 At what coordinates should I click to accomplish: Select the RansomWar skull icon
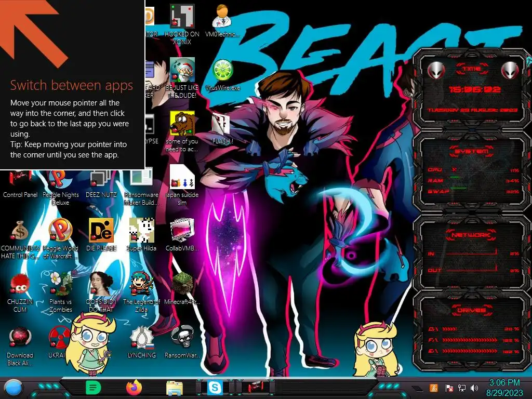click(x=182, y=342)
